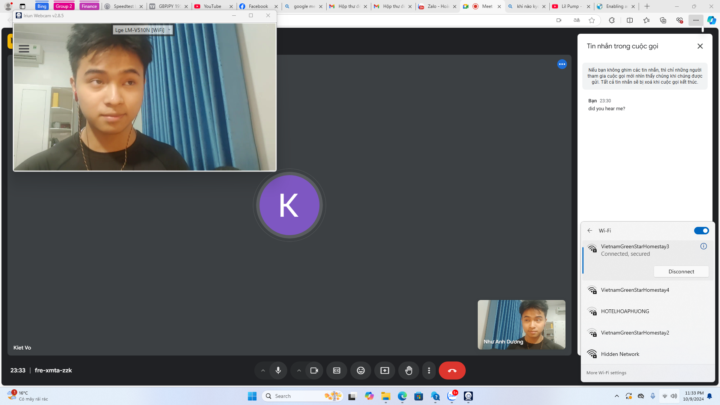Select VietnamGreenStarHomestay4 network
The image size is (720, 405).
click(647, 290)
